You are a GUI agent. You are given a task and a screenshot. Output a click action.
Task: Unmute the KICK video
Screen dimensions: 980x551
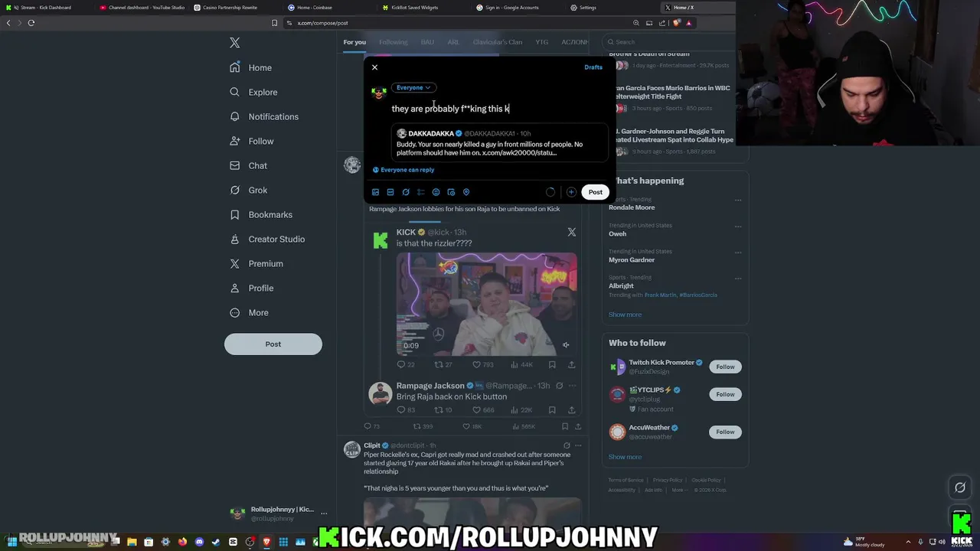(566, 345)
